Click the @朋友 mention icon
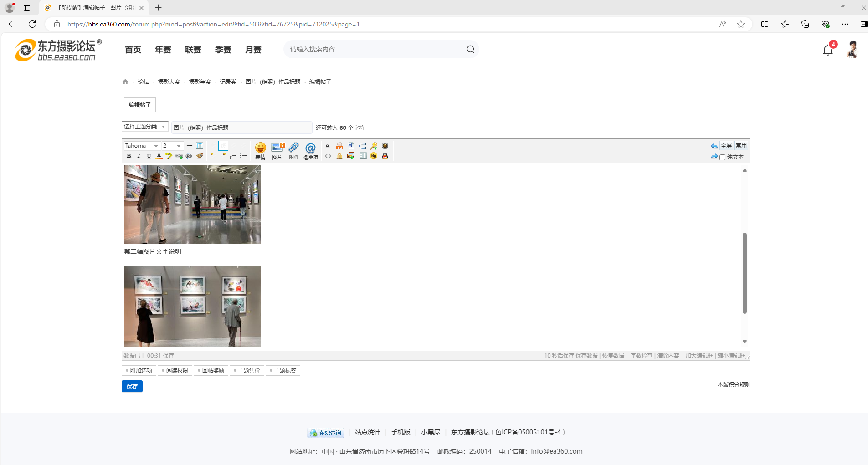868x465 pixels. 311,150
